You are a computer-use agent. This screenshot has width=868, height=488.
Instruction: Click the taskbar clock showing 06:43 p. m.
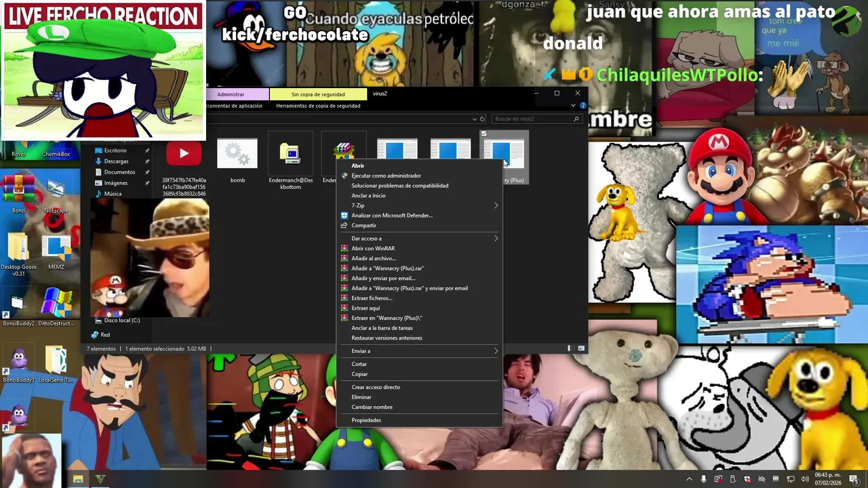[x=827, y=479]
